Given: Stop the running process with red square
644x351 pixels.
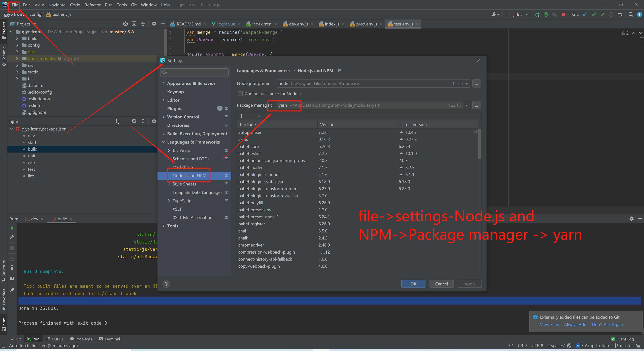Looking at the screenshot, I should (x=563, y=14).
